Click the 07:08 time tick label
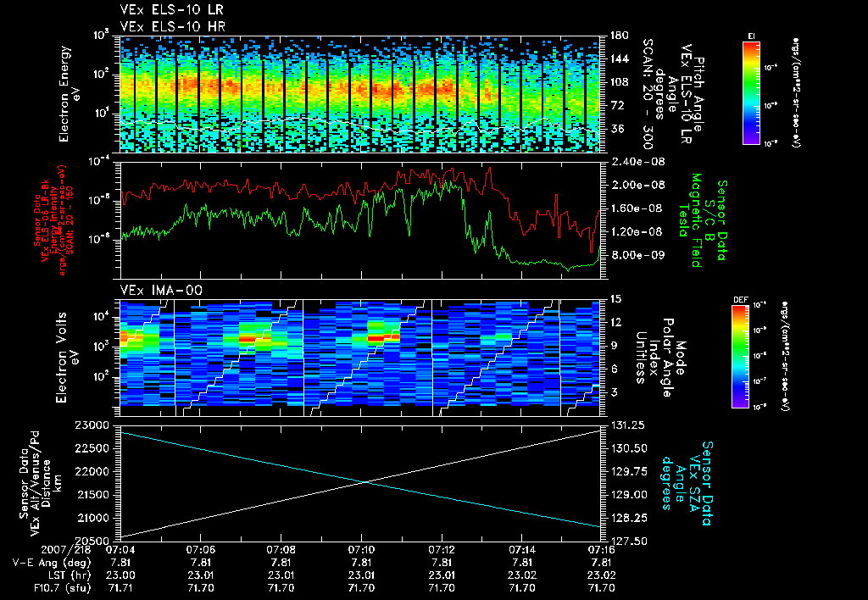Viewport: 868px width, 600px height. (x=281, y=550)
